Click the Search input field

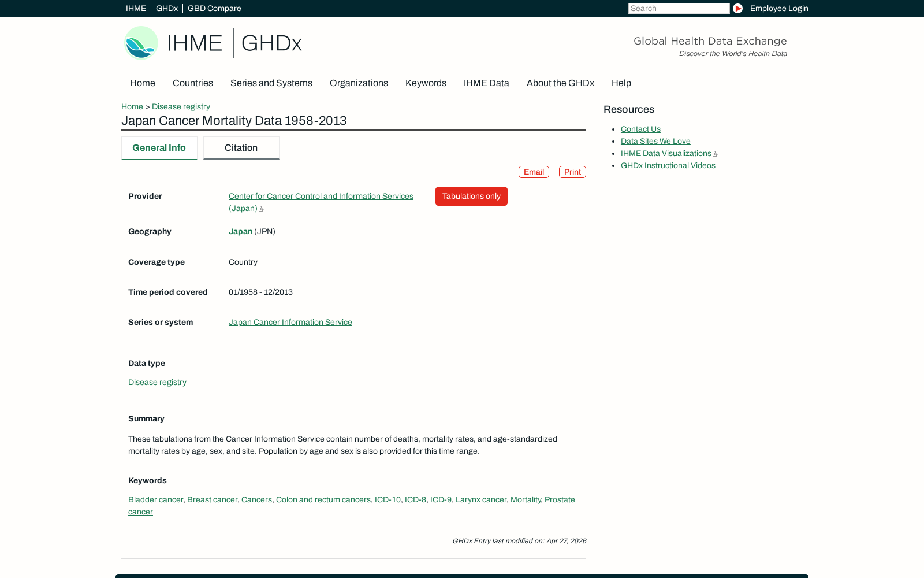[679, 9]
